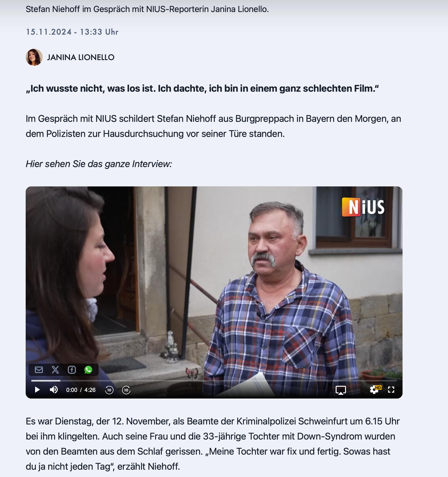448x477 pixels.
Task: Click the bold quote headline text
Action: pyautogui.click(x=202, y=89)
